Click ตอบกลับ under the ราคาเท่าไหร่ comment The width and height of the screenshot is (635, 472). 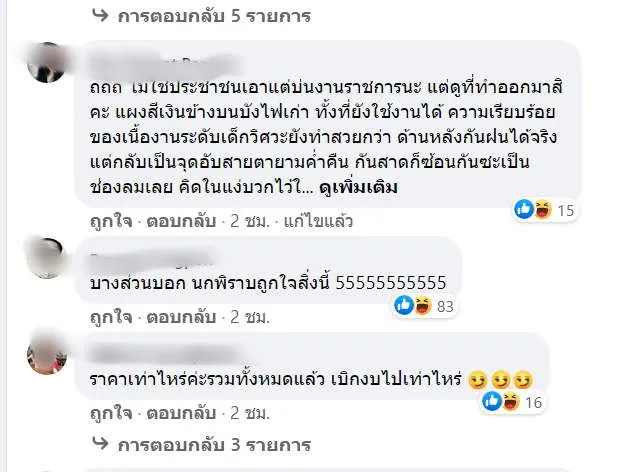click(181, 413)
